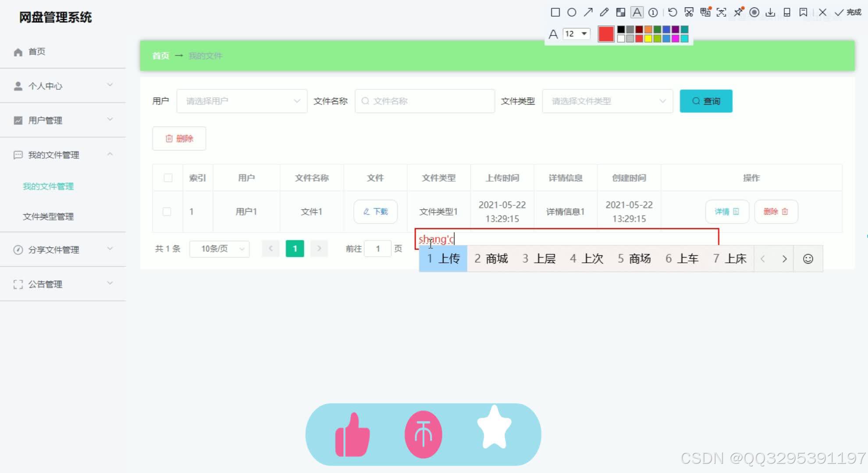Expand the 分享文件管理 sidebar menu
This screenshot has height=473, width=868.
[63, 250]
